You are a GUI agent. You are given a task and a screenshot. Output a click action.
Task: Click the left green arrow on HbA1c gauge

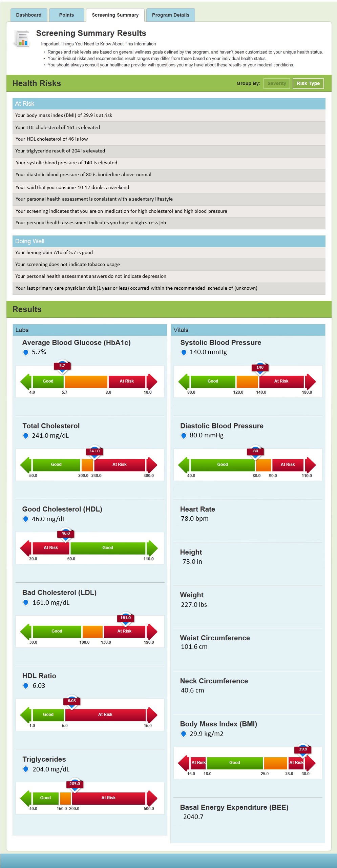pos(26,381)
